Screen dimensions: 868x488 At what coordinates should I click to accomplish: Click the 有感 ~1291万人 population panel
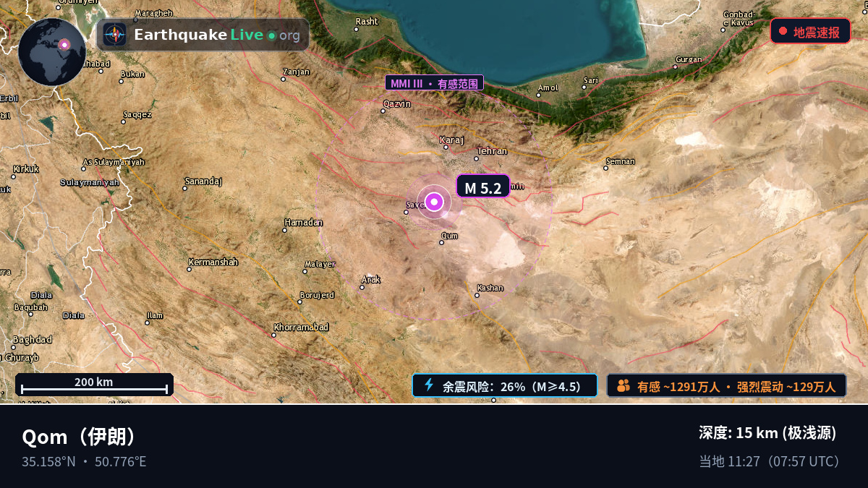click(726, 385)
